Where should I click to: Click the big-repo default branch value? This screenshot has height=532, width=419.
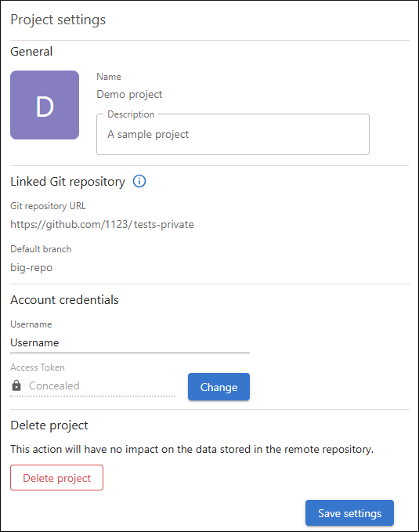tap(31, 268)
